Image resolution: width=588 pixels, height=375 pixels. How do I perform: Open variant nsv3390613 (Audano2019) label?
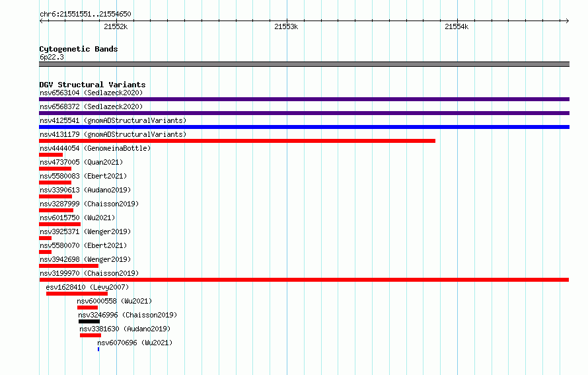point(85,190)
